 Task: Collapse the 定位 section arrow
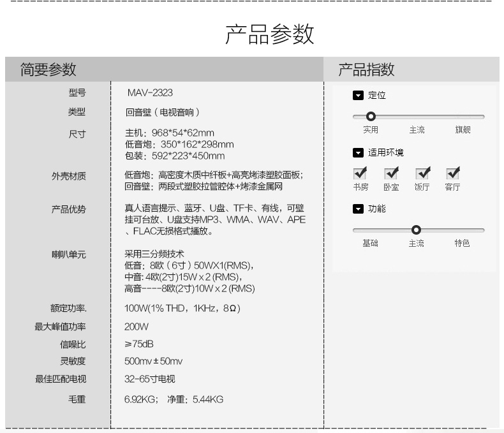(x=358, y=96)
